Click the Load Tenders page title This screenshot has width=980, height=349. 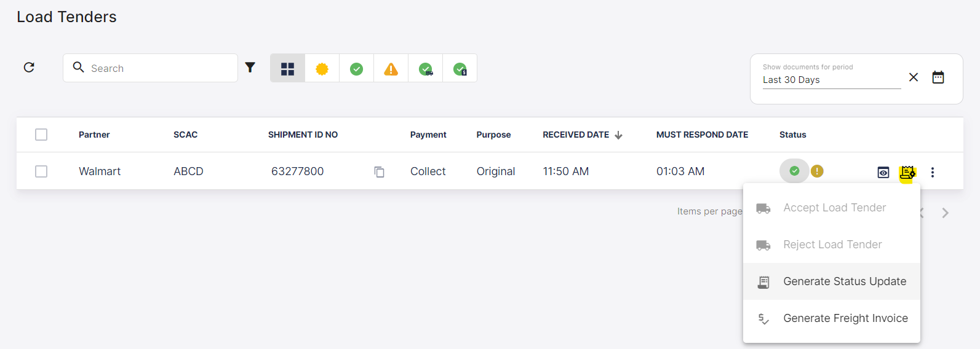[x=66, y=17]
